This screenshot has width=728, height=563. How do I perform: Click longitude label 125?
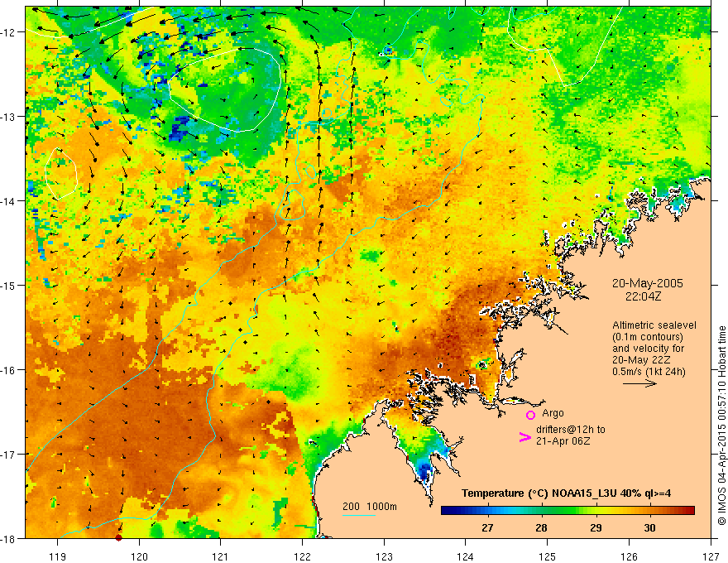pyautogui.click(x=548, y=556)
